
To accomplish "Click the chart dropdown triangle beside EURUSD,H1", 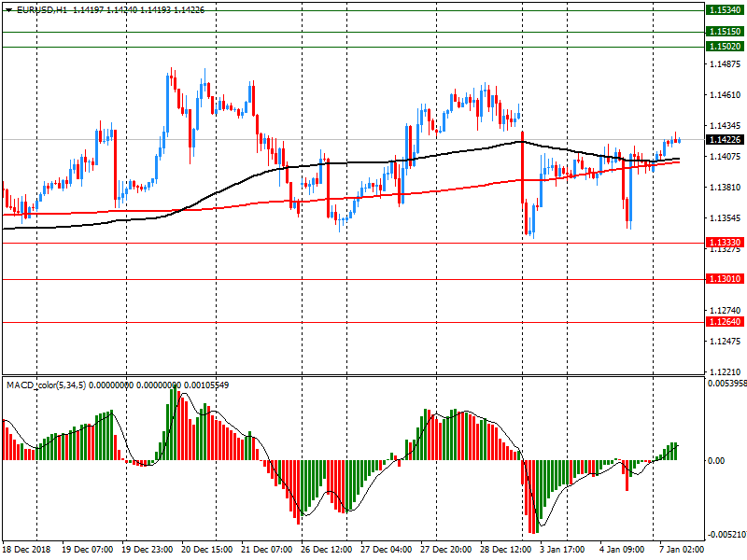I will click(8, 9).
